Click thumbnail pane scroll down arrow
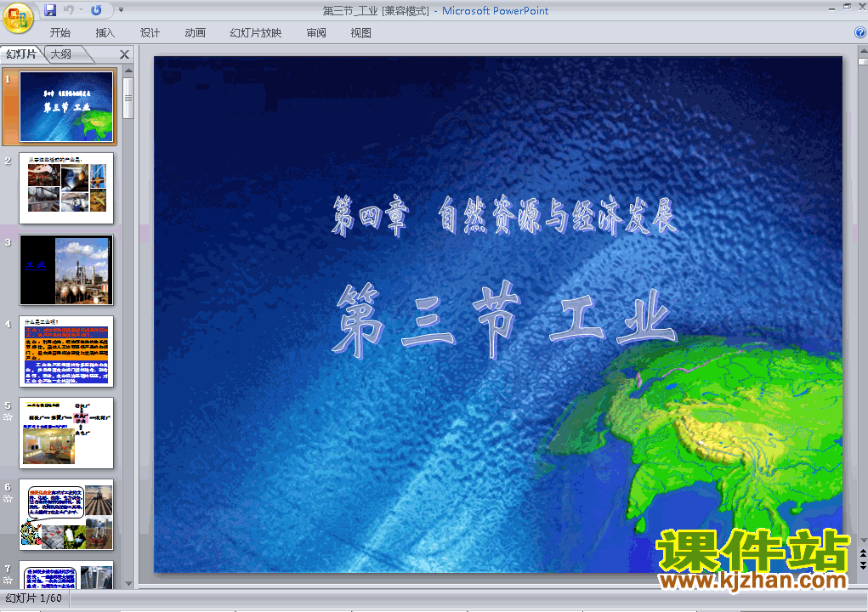 tap(128, 584)
